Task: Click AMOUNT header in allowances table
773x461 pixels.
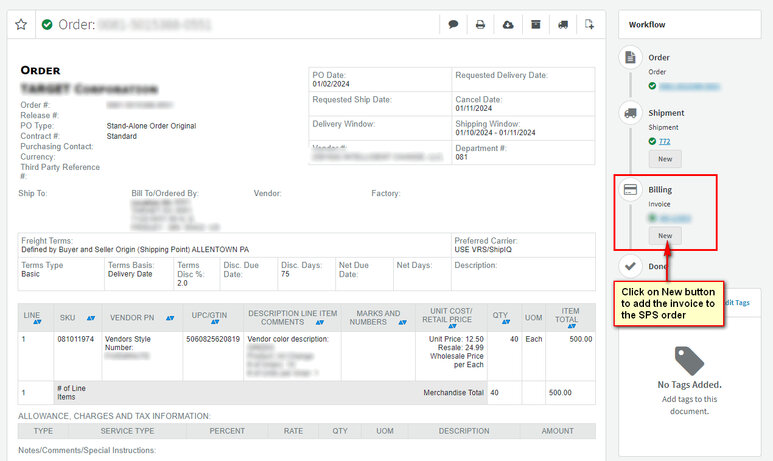Action: click(558, 431)
